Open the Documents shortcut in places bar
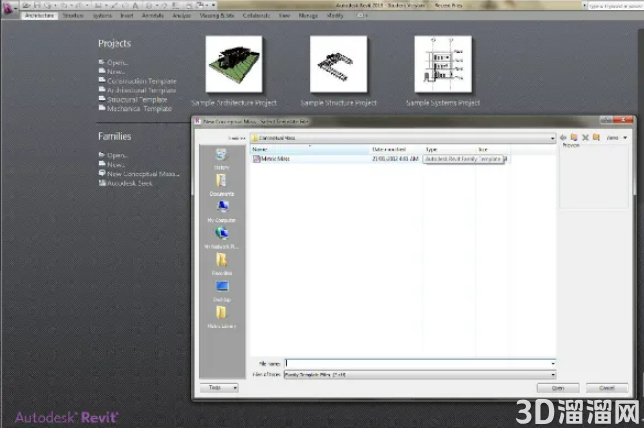644x428 pixels. coord(221,185)
